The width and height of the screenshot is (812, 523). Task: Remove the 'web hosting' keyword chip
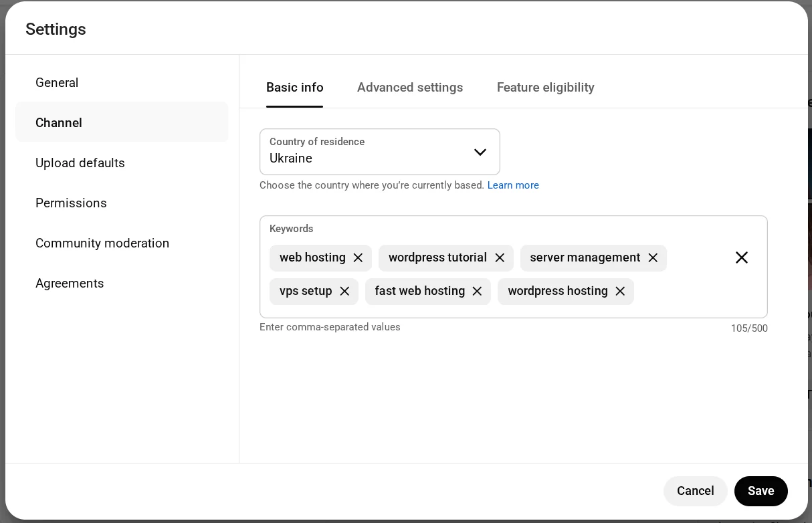[358, 258]
